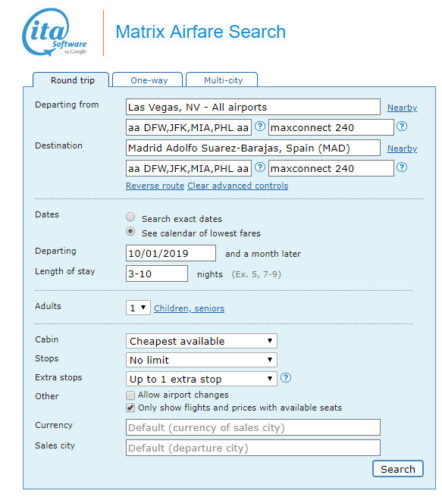Click the Departing date field 10/01/2019
Image resolution: width=442 pixels, height=500 pixels.
171,253
